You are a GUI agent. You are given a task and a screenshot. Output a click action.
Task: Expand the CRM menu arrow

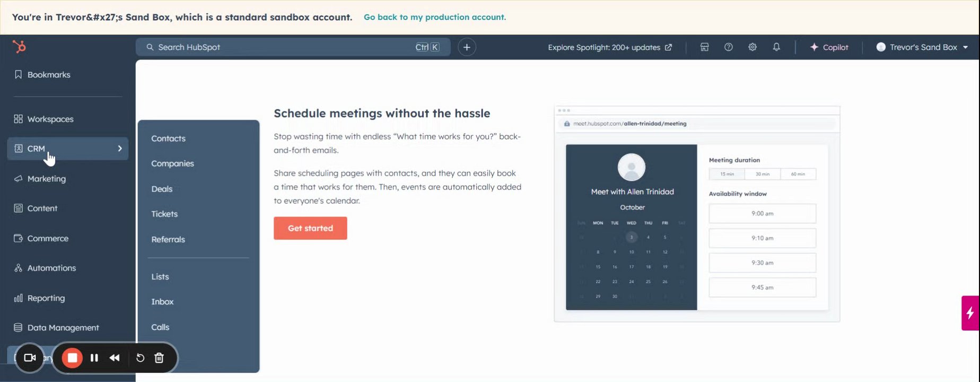pos(120,149)
